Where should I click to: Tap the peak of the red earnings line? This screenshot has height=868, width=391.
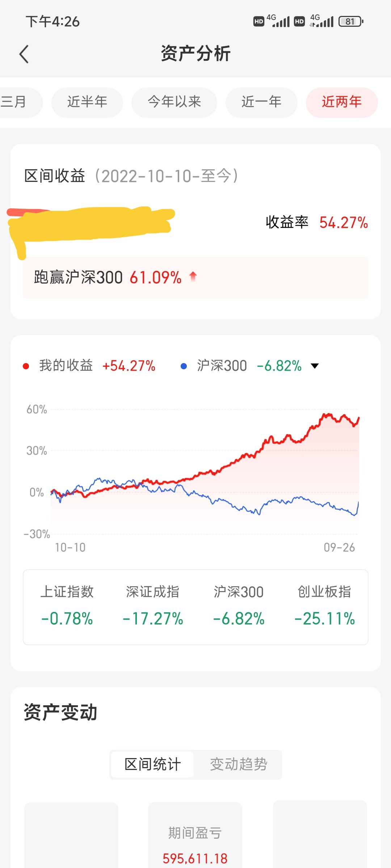[x=327, y=414]
